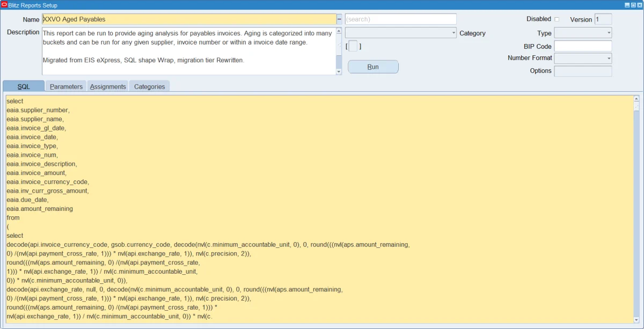644x329 pixels.
Task: Click the Options input field
Action: [583, 71]
